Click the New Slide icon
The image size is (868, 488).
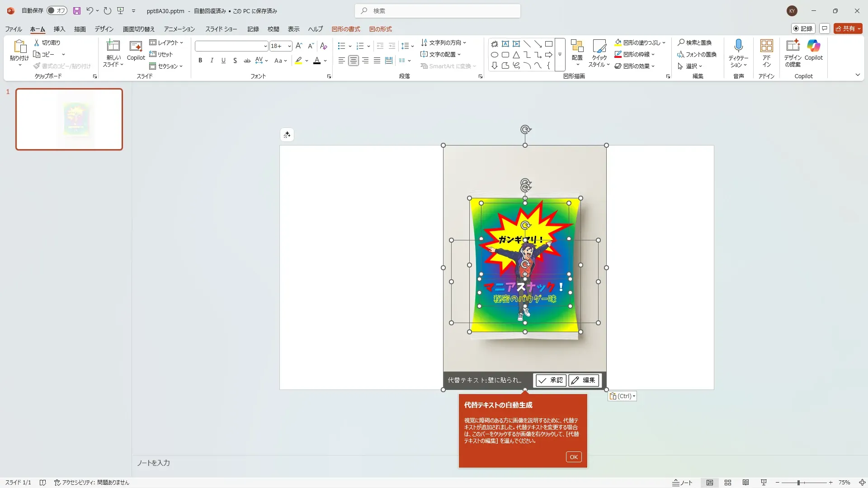113,46
